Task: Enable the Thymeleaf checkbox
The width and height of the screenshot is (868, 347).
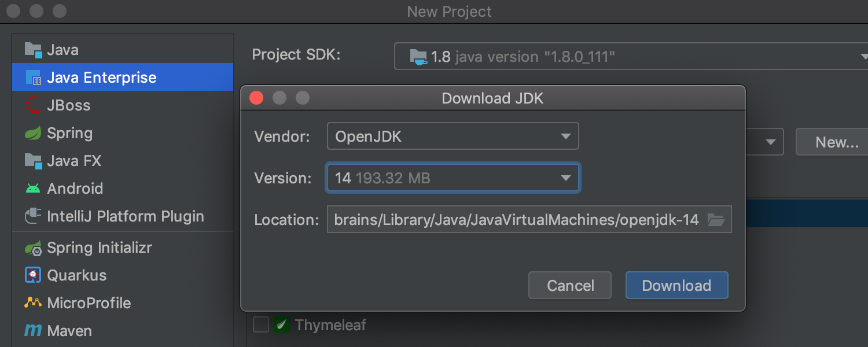Action: pos(261,325)
